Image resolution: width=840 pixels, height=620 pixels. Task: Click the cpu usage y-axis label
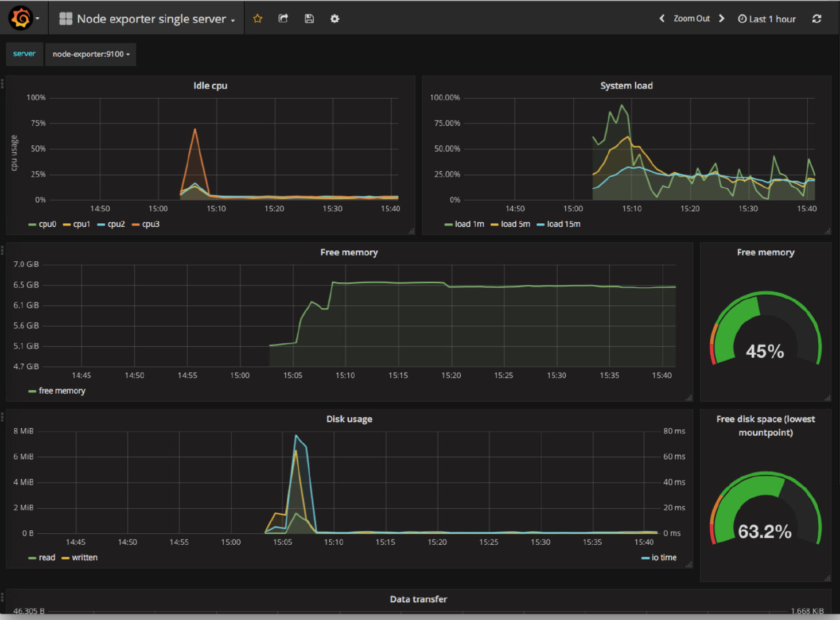pos(14,153)
